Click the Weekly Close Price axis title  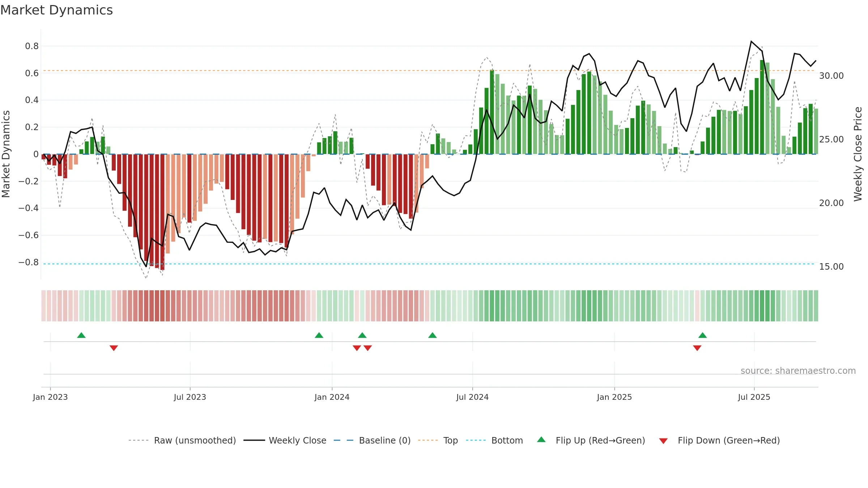click(x=858, y=154)
